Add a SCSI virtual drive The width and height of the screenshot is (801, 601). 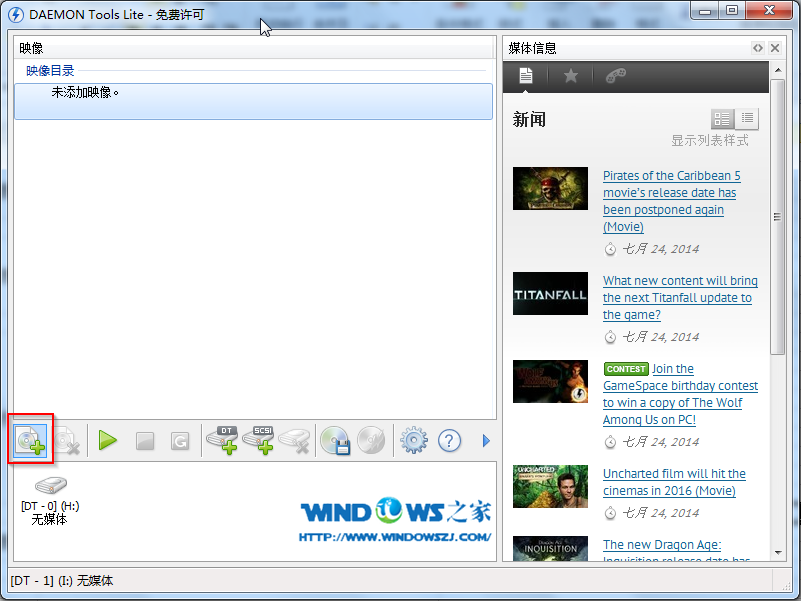tap(258, 440)
